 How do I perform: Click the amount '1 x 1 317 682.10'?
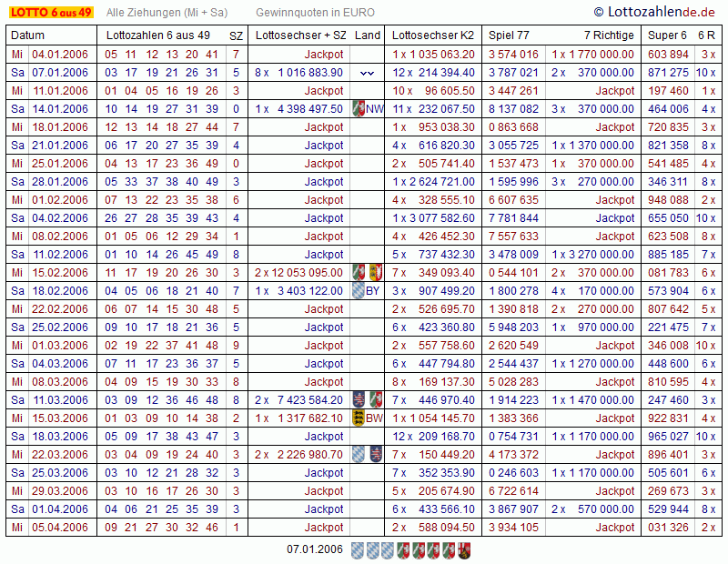click(x=299, y=418)
